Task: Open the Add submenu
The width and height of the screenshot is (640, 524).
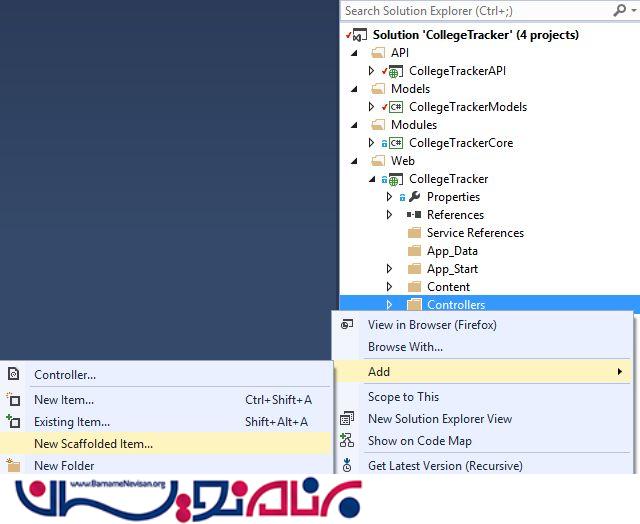Action: coord(483,371)
